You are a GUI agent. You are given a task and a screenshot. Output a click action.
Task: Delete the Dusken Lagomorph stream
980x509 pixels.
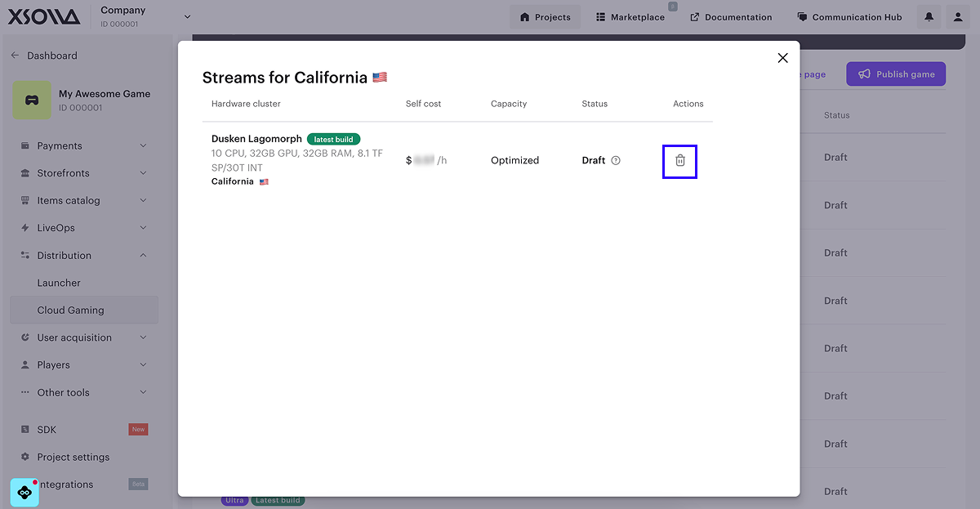coord(679,161)
